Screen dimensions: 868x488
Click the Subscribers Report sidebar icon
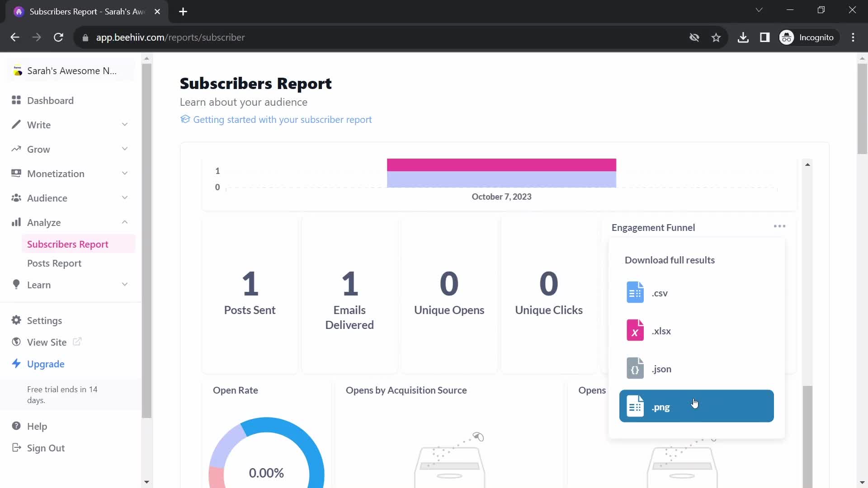pyautogui.click(x=67, y=244)
